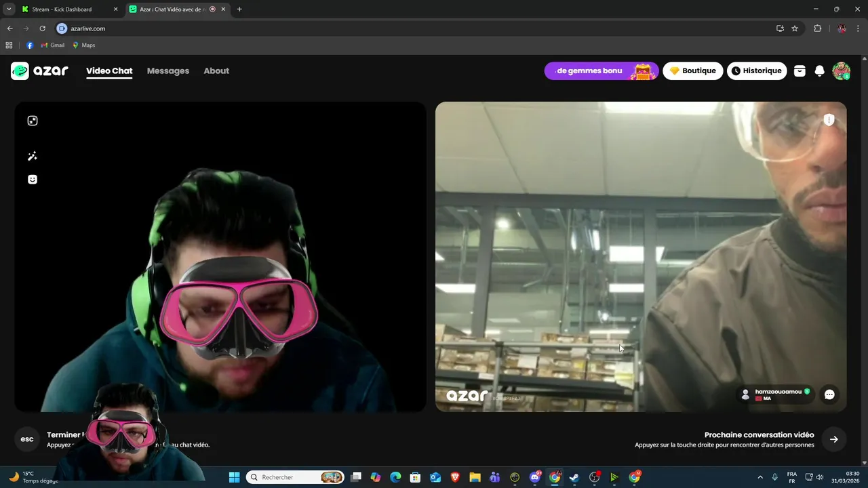Viewport: 868px width, 488px height.
Task: Open Microsoft Edge from taskbar
Action: coord(395,477)
